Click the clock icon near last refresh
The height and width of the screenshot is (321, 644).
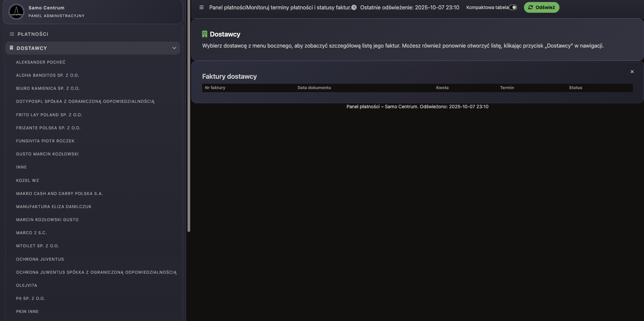coord(354,7)
